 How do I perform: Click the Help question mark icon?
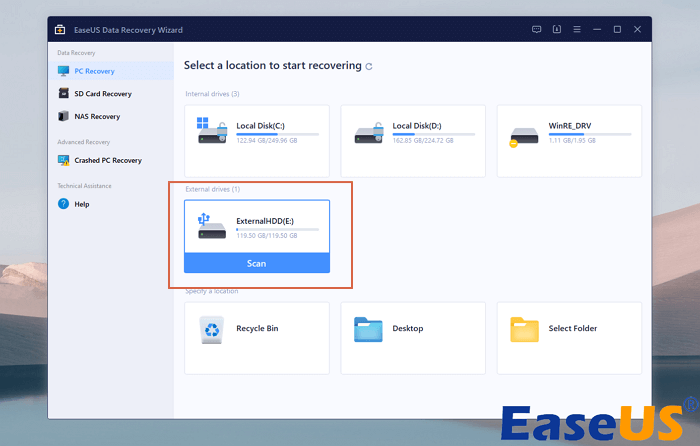click(x=63, y=204)
